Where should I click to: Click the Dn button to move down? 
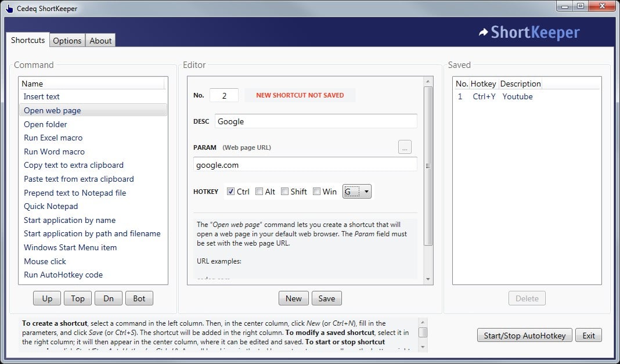109,298
